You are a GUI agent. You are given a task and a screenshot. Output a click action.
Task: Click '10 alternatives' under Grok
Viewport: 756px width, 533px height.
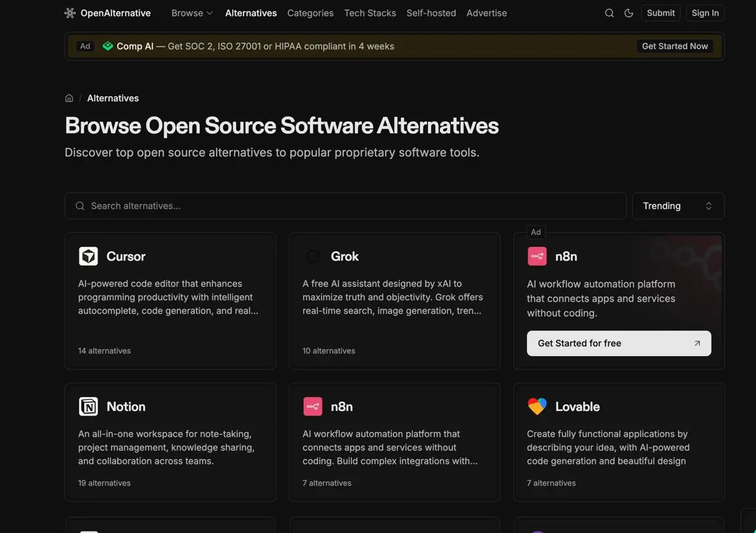pyautogui.click(x=328, y=350)
